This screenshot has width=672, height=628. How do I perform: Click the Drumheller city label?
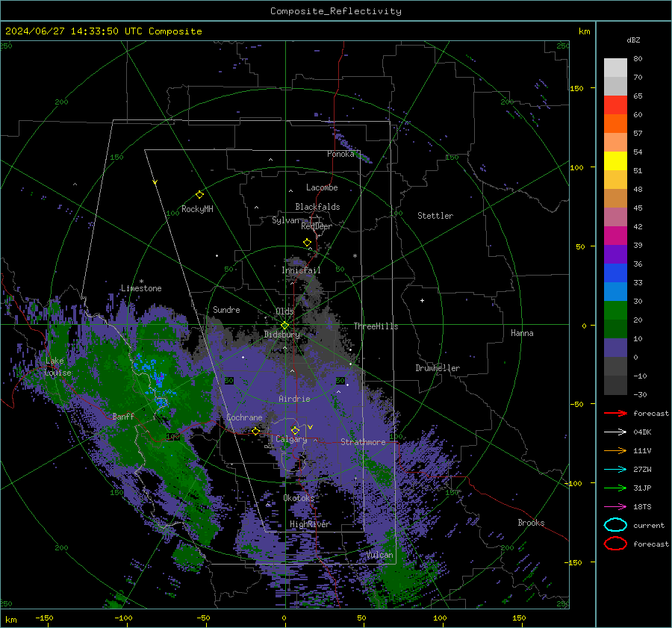[438, 368]
